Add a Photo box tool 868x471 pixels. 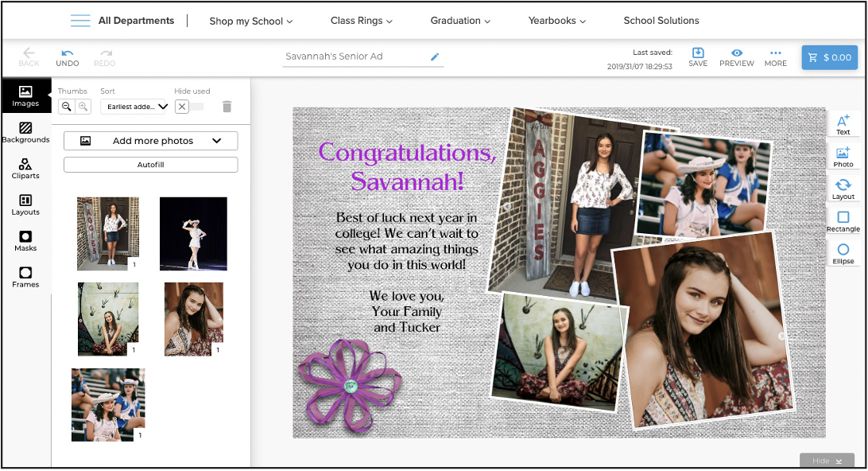click(843, 157)
